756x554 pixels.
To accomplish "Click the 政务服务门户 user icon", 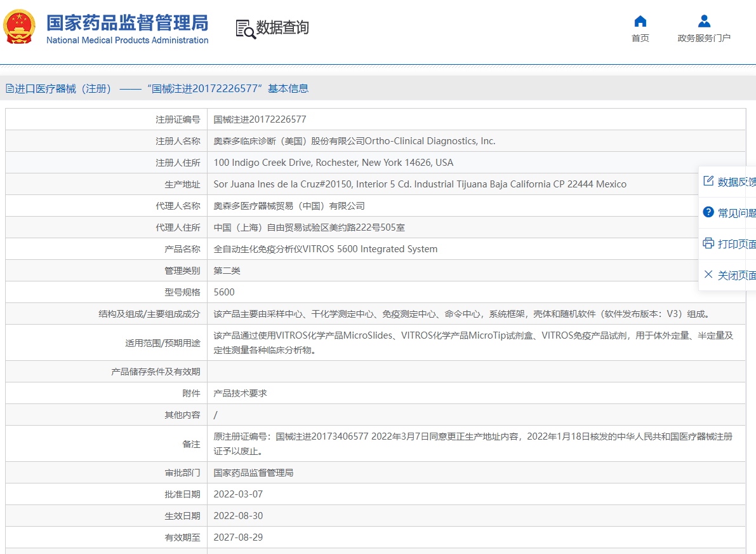I will pos(704,21).
